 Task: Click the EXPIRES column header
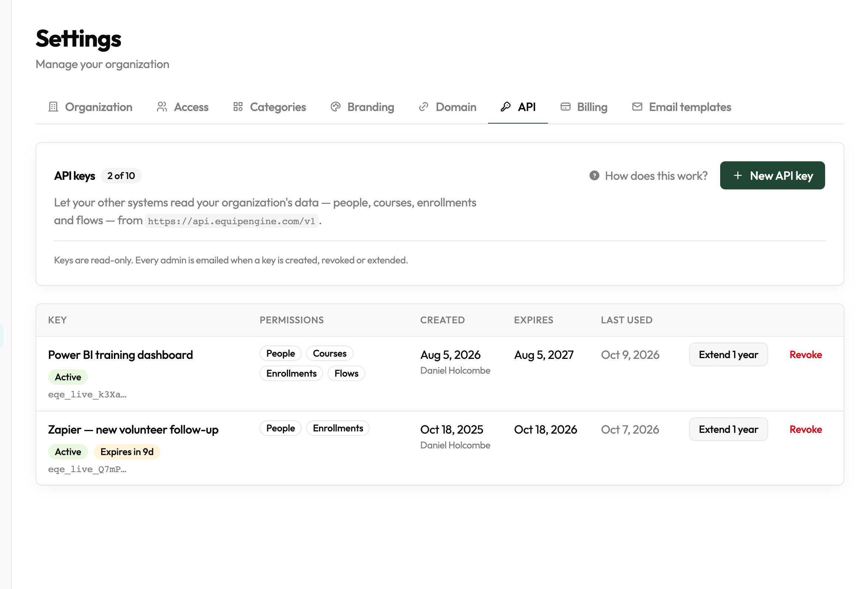pyautogui.click(x=533, y=320)
